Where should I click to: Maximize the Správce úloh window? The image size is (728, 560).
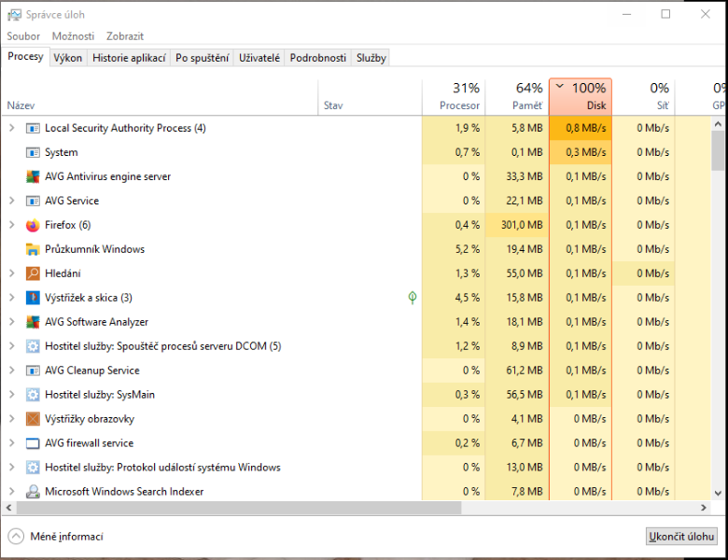click(665, 14)
